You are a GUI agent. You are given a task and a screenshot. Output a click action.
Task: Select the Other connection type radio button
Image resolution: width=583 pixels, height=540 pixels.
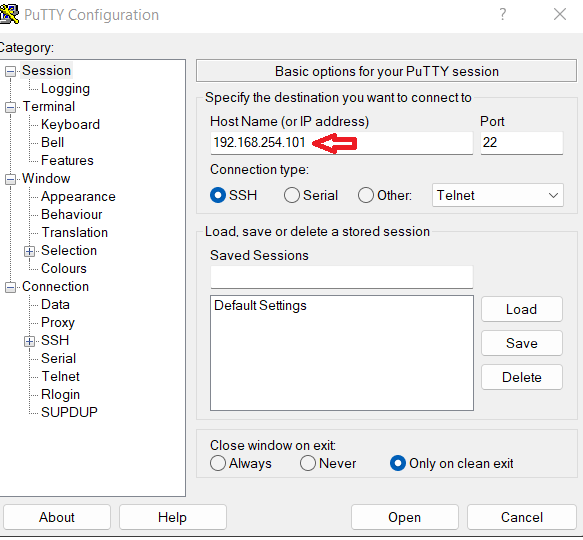pyautogui.click(x=365, y=195)
